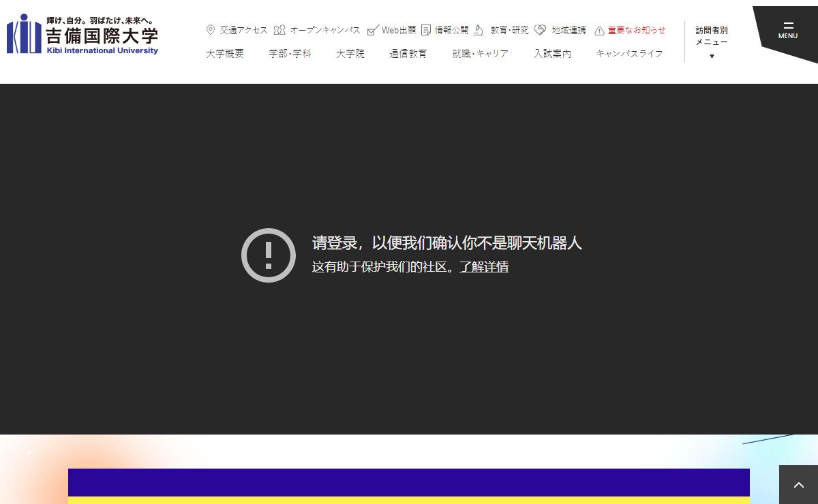Screen dimensions: 818x504
Task: Click the warning triangle icon beside 重要なお知らせ
Action: coord(599,31)
